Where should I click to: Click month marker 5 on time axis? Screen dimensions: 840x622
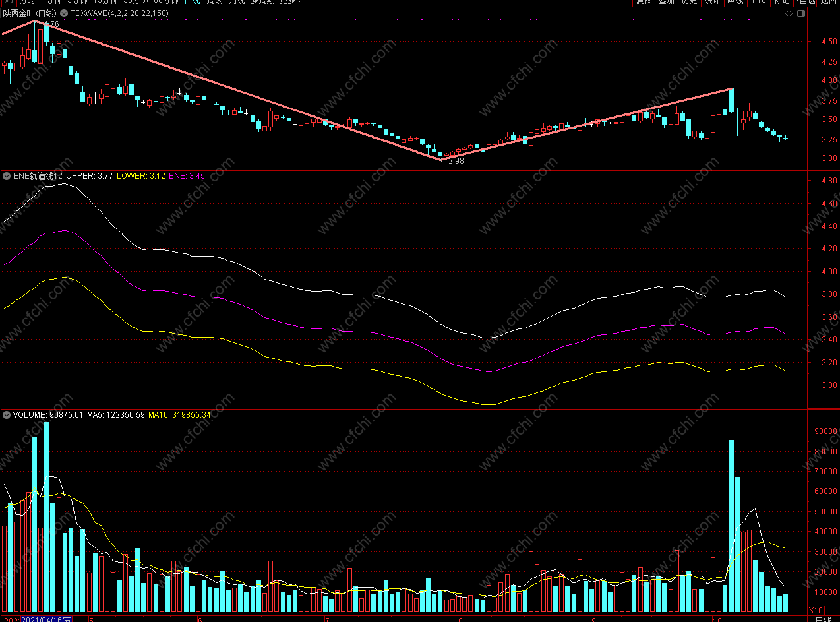click(x=91, y=619)
